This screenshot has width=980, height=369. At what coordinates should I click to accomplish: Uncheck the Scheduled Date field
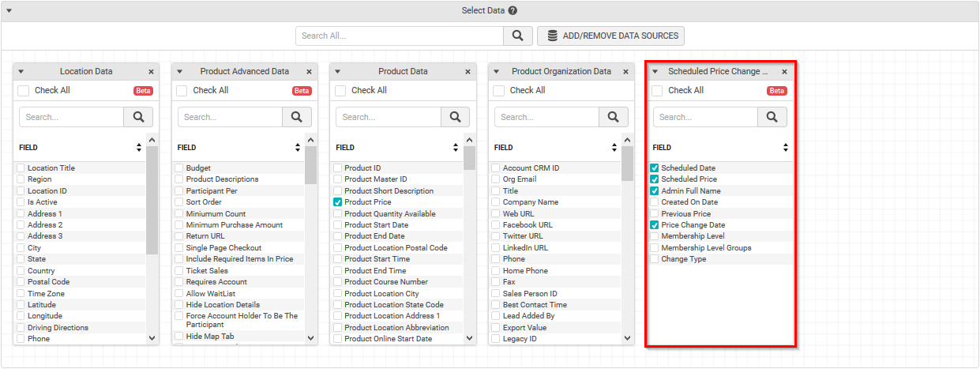point(655,168)
